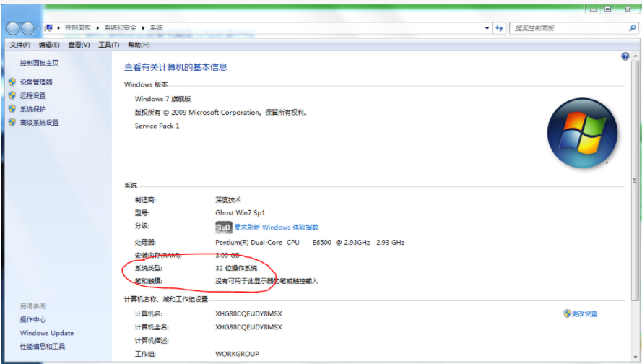642x364 pixels.
Task: Click the address bar computer icon
Action: pyautogui.click(x=49, y=28)
